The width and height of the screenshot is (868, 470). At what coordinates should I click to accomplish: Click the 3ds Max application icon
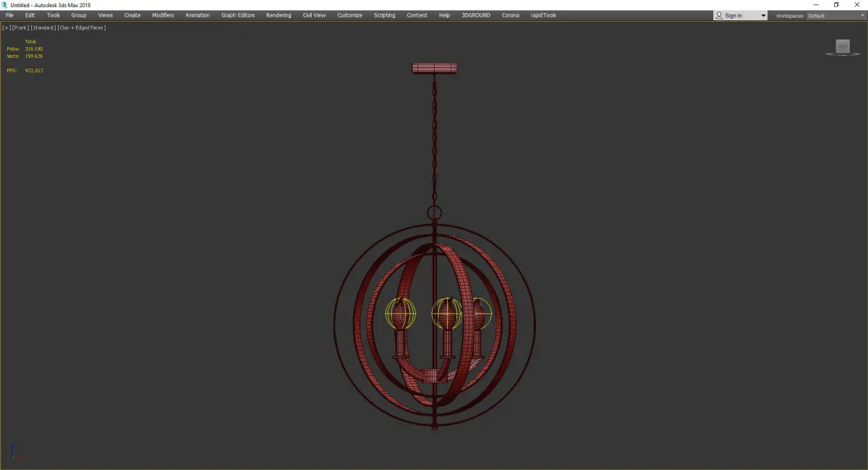tap(4, 5)
